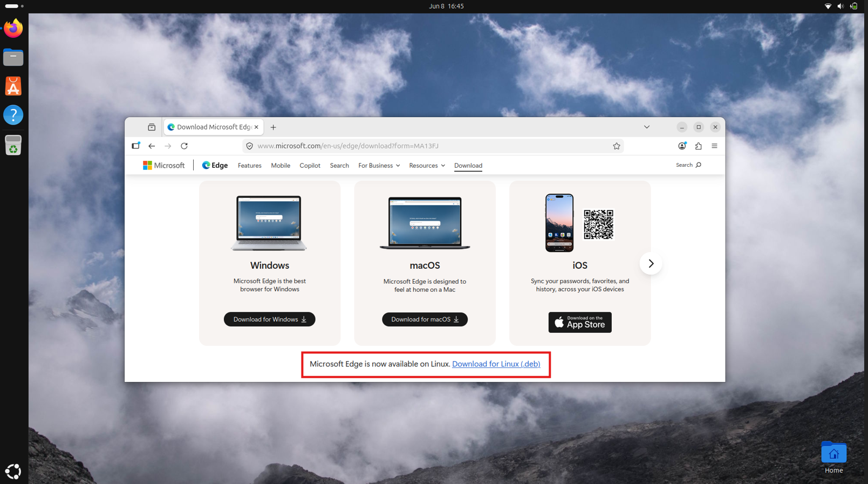This screenshot has width=868, height=484.
Task: Go forward to next page
Action: pyautogui.click(x=168, y=146)
